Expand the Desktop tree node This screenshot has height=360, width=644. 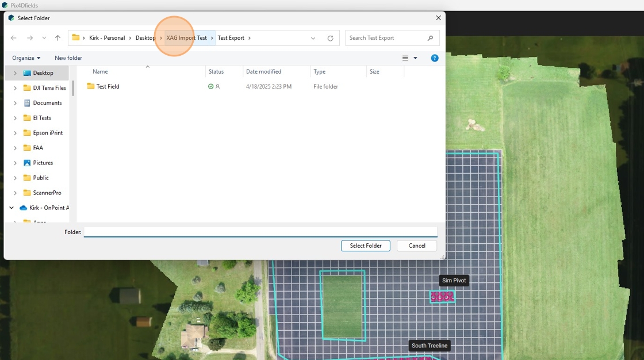click(x=15, y=72)
